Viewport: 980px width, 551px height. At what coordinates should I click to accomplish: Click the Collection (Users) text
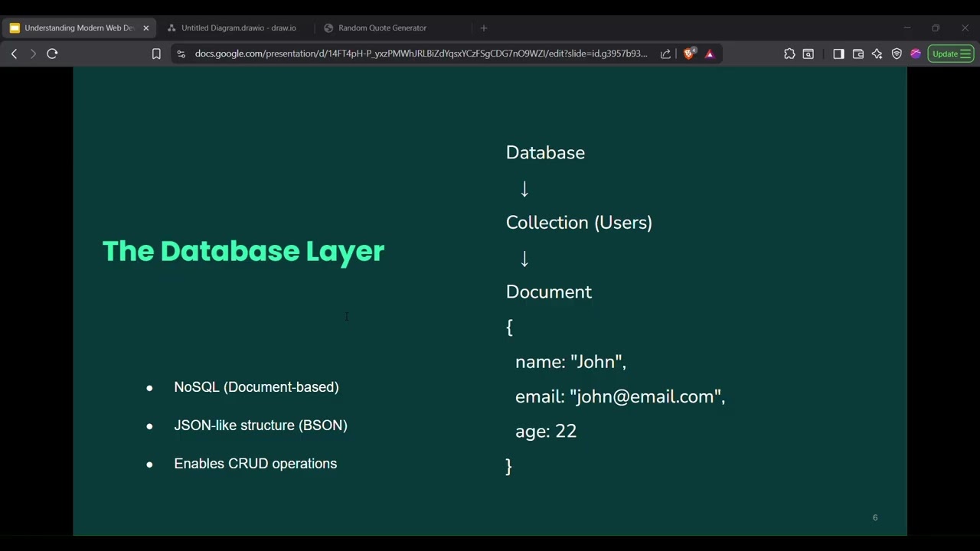579,223
